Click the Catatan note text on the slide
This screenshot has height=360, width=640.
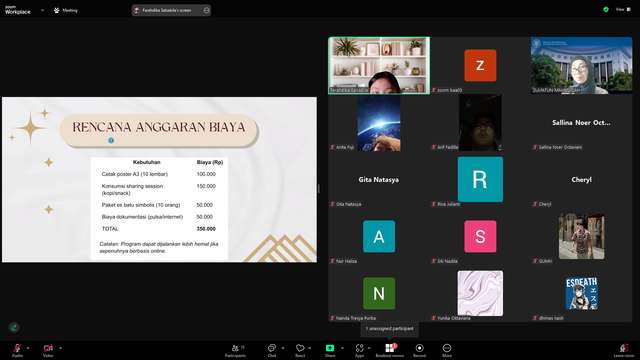159,247
